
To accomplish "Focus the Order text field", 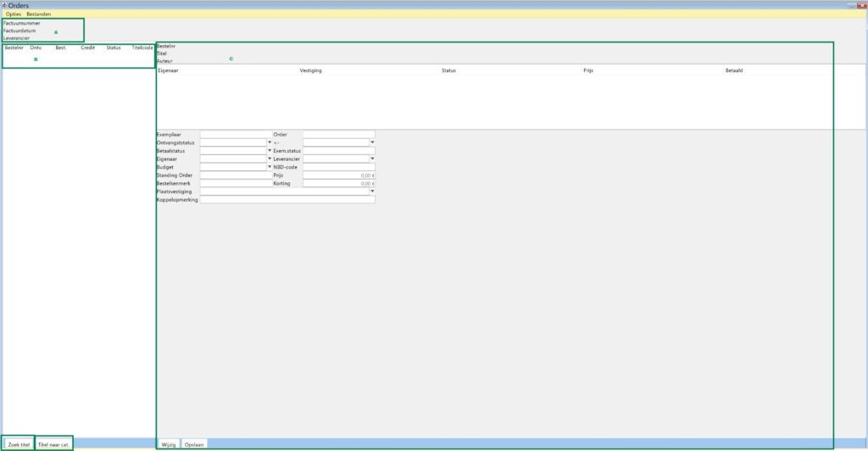I will pyautogui.click(x=338, y=134).
